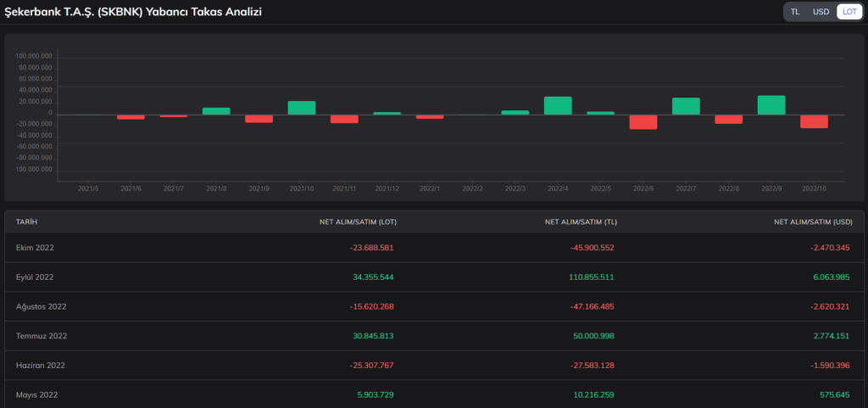Click the TL value 50.000.998
868x408 pixels.
pyautogui.click(x=593, y=336)
